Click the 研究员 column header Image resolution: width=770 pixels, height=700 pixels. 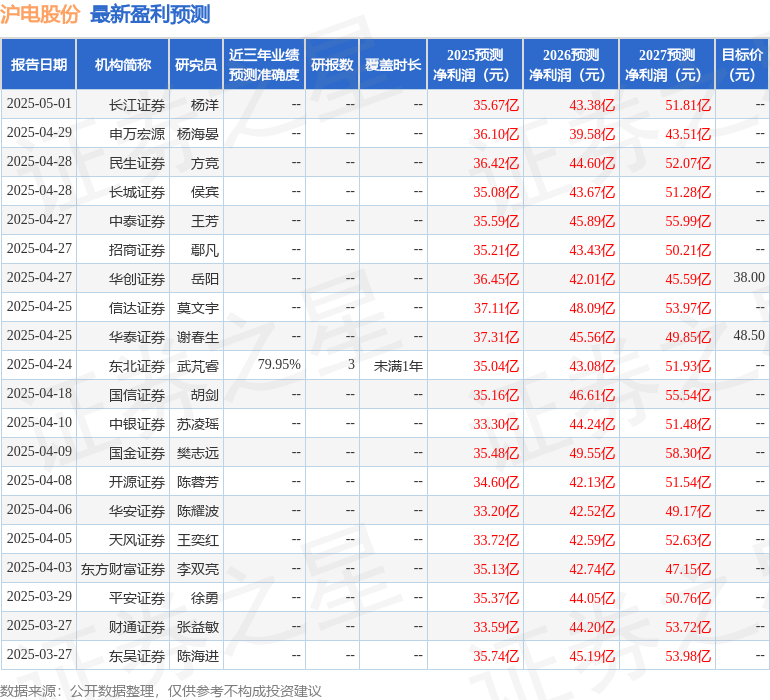[196, 65]
